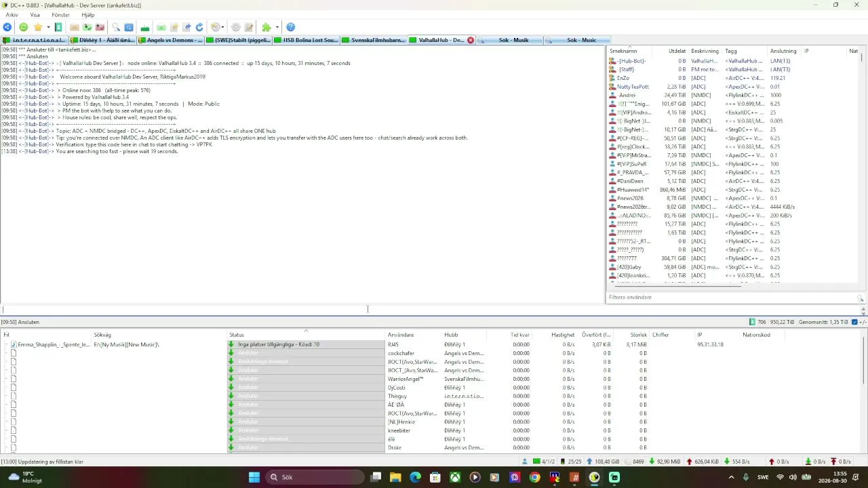Screen dimensions: 868x488
Task: Switch to SvenskaFilmhubarn tab
Action: pos(374,40)
